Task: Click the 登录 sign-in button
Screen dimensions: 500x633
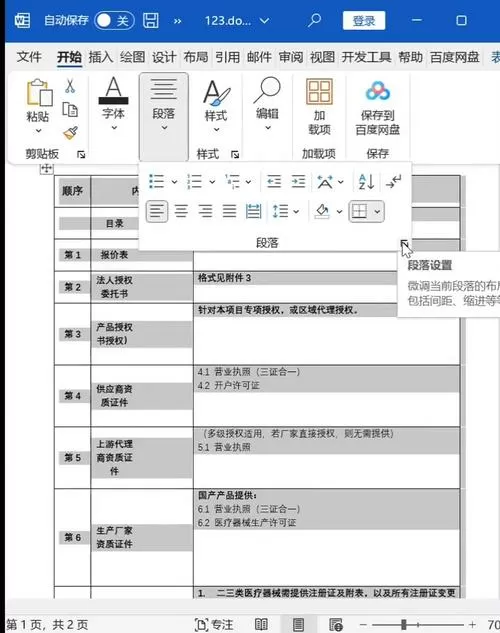Action: [364, 21]
